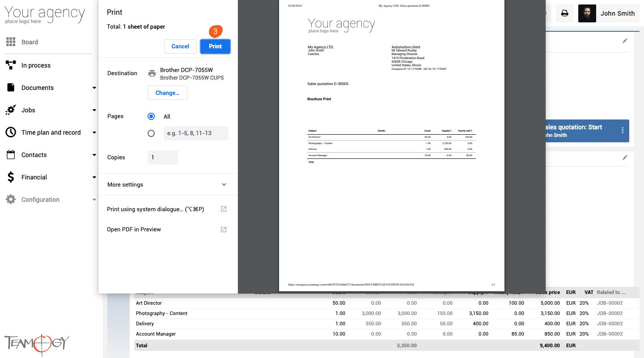Expand More settings section
The width and height of the screenshot is (644, 358).
click(x=168, y=184)
